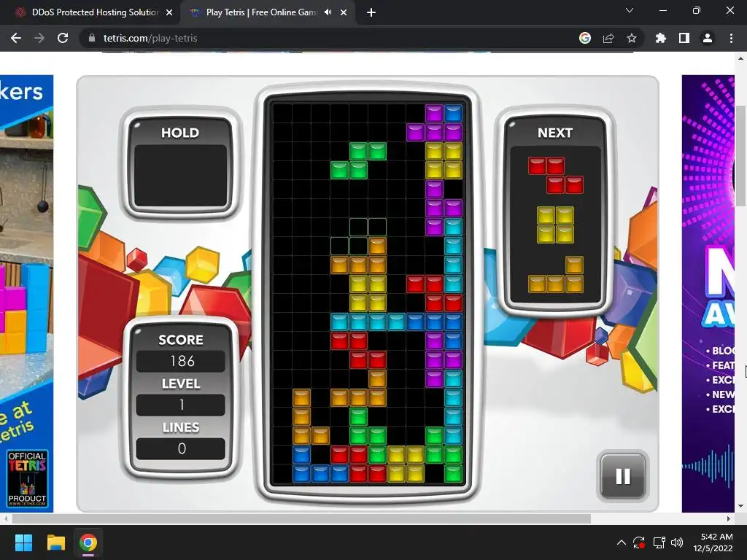Minimize the Chrome window
747x560 pixels.
[x=662, y=10]
